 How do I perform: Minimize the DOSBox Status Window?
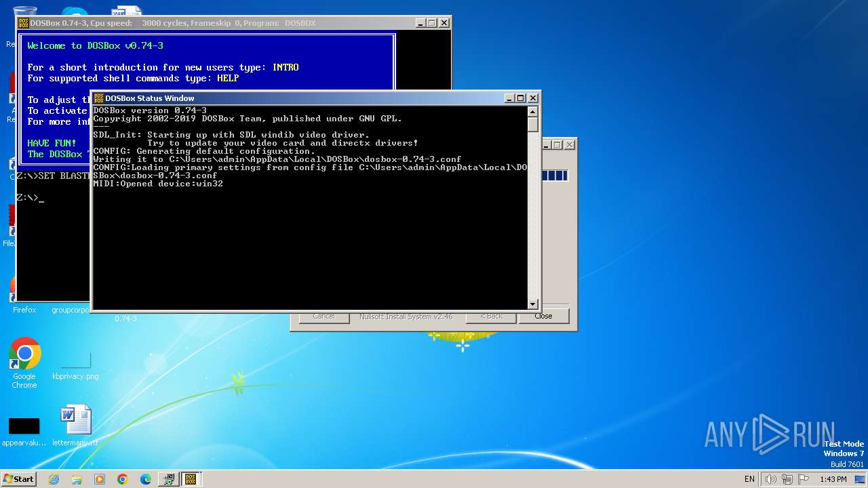tap(509, 98)
